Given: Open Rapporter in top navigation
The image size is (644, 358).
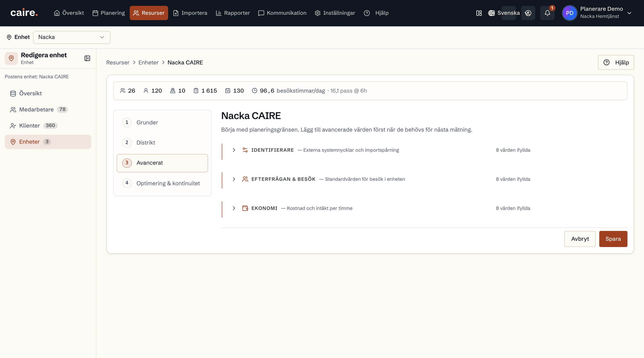Looking at the screenshot, I should (x=233, y=13).
